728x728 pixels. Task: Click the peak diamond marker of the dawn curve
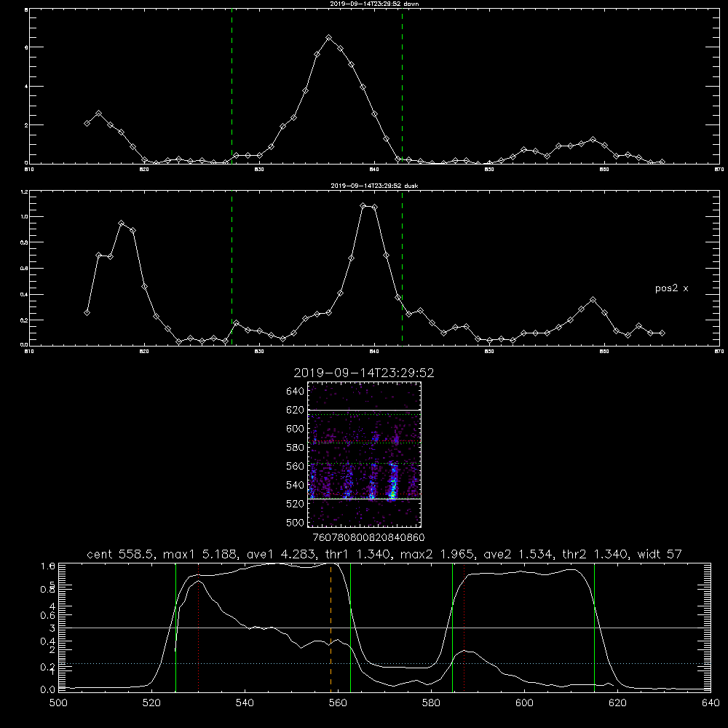(329, 38)
